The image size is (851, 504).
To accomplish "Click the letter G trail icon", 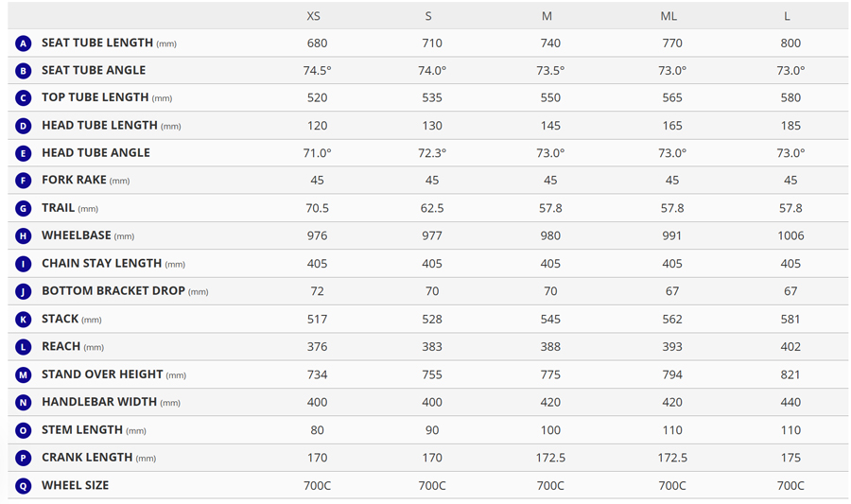I will [x=23, y=209].
